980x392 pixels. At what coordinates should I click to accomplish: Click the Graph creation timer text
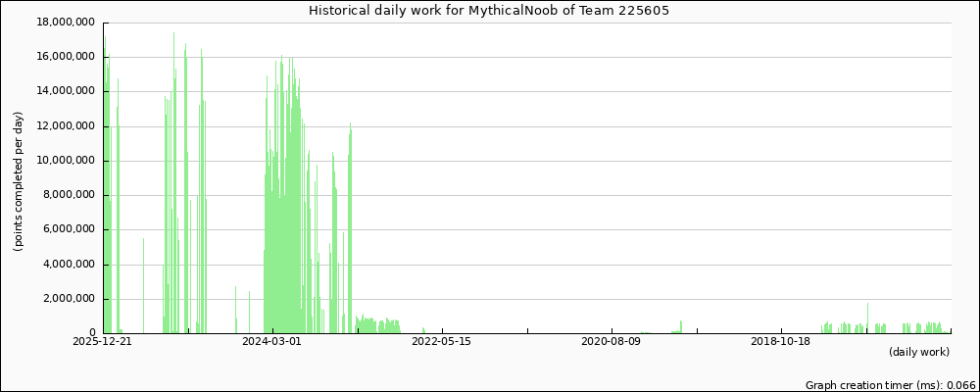pos(890,385)
